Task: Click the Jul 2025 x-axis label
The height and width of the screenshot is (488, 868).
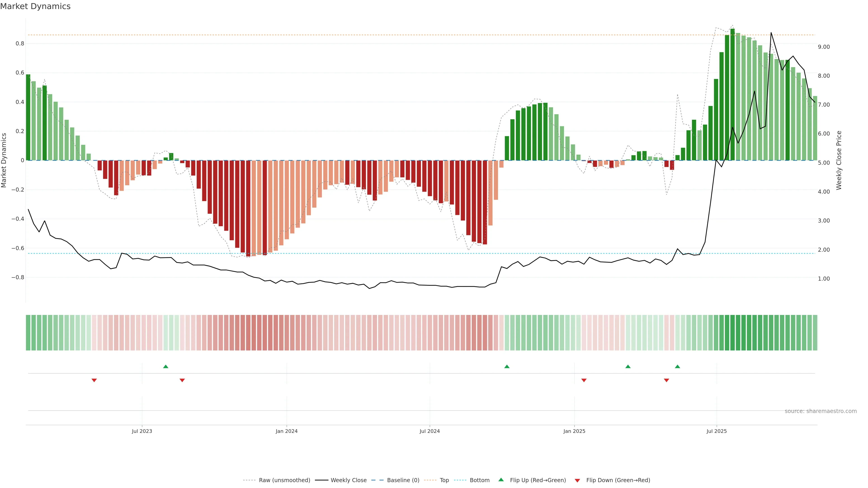Action: pos(716,431)
